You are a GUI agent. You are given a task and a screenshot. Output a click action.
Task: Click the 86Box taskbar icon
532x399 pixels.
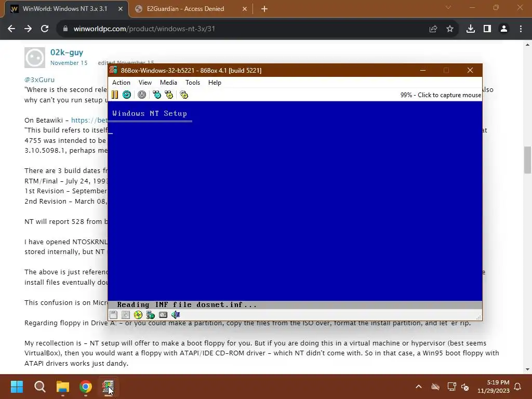[x=108, y=387]
